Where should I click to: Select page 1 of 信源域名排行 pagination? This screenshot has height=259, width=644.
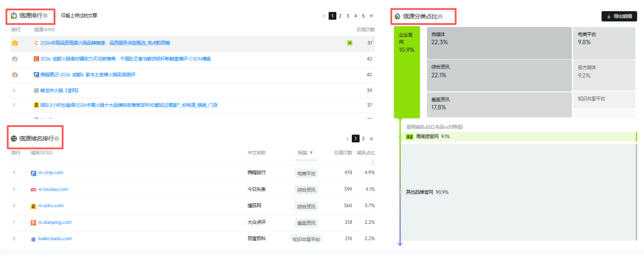[x=355, y=139]
